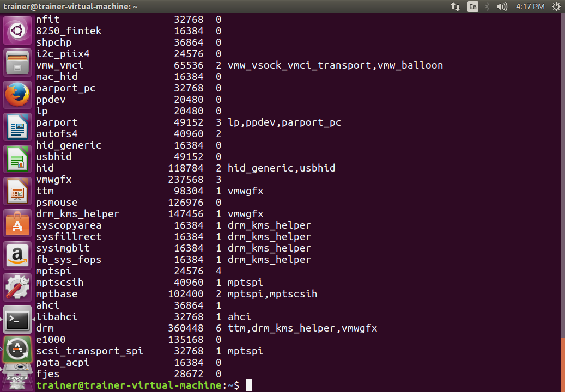Launch Firefox web browser
Screen dimensions: 565x392
point(17,95)
